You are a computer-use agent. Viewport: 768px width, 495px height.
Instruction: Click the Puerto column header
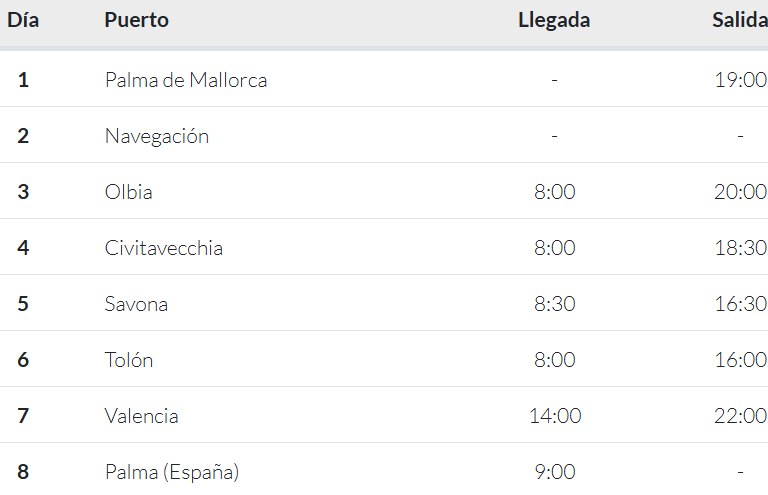tap(137, 20)
